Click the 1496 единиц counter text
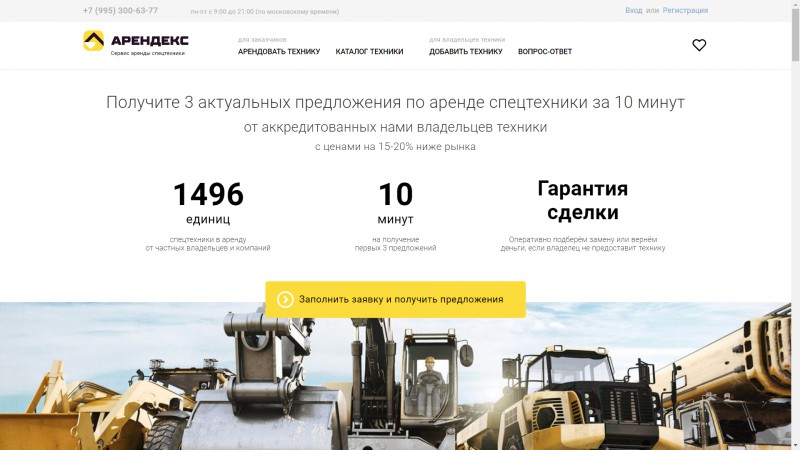 [208, 203]
